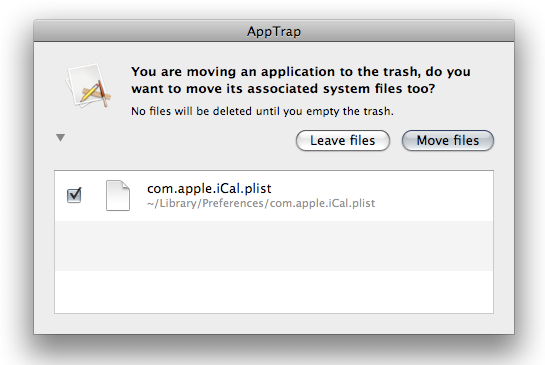Viewport: 545px width, 365px height.
Task: Click the Move files button
Action: (448, 140)
